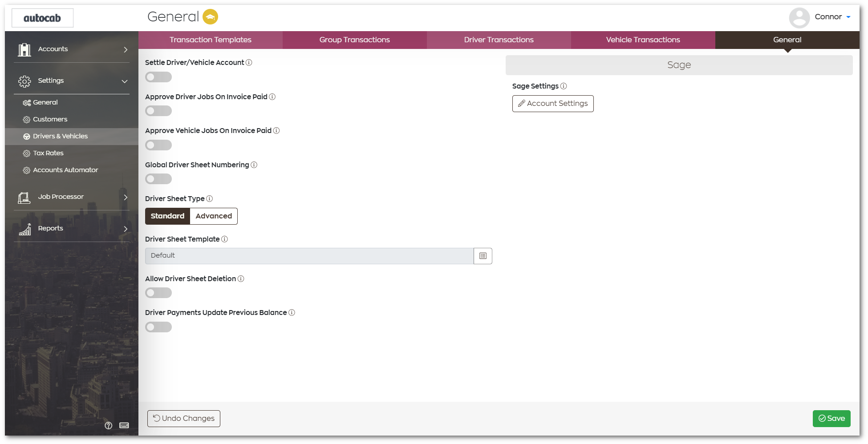Click the Reports chart icon in sidebar
Viewport: 868px width, 444px height.
[24, 229]
